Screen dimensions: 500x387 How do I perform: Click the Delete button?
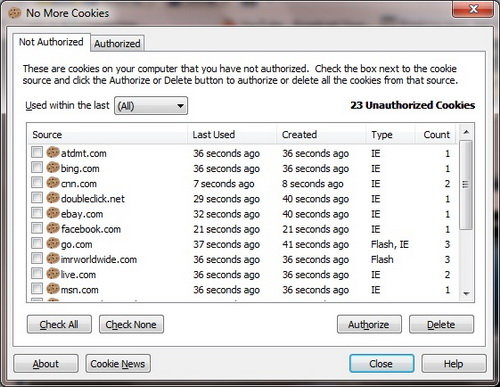tap(441, 324)
